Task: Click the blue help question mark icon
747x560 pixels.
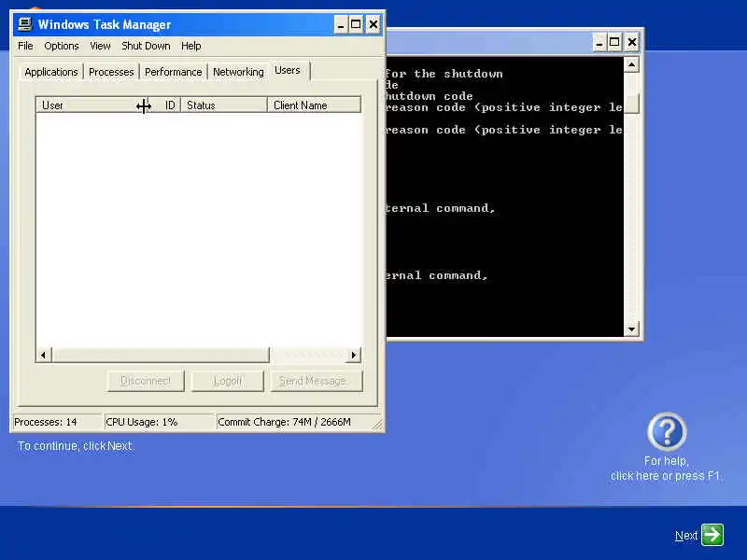Action: 667,431
